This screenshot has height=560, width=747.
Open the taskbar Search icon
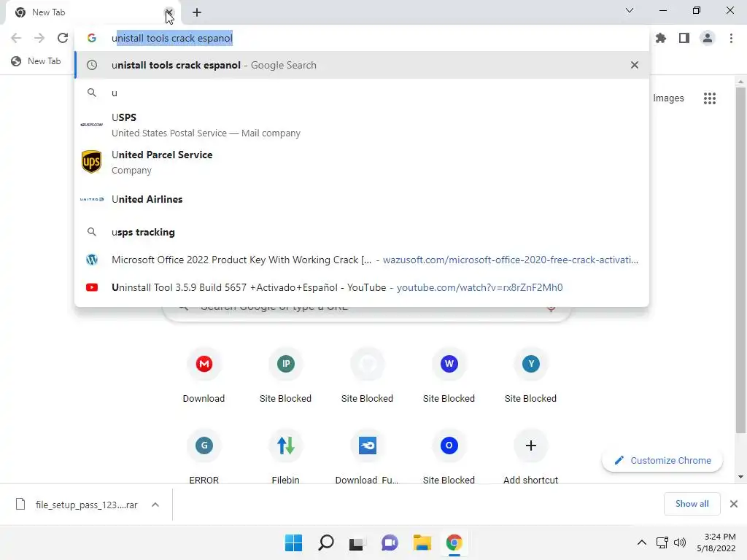point(326,542)
